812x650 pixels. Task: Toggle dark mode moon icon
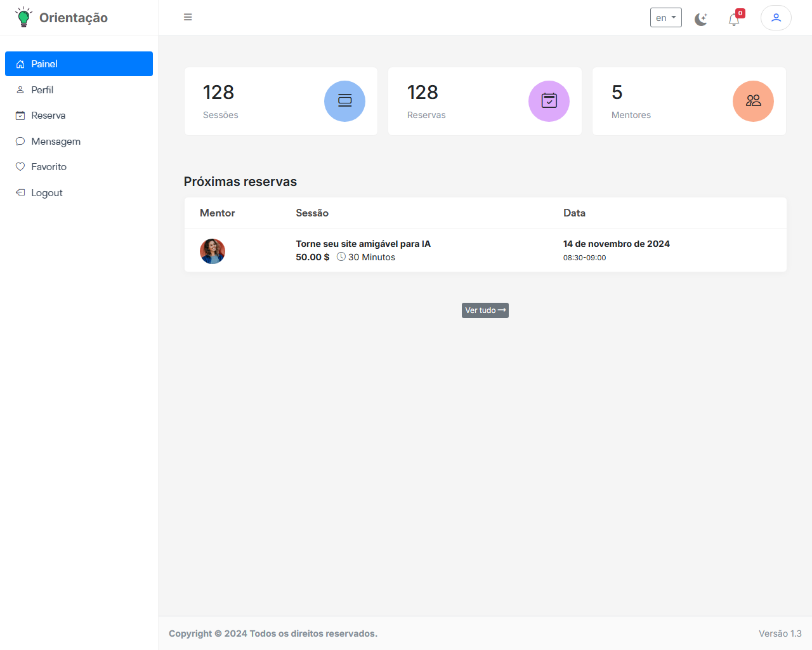point(700,19)
